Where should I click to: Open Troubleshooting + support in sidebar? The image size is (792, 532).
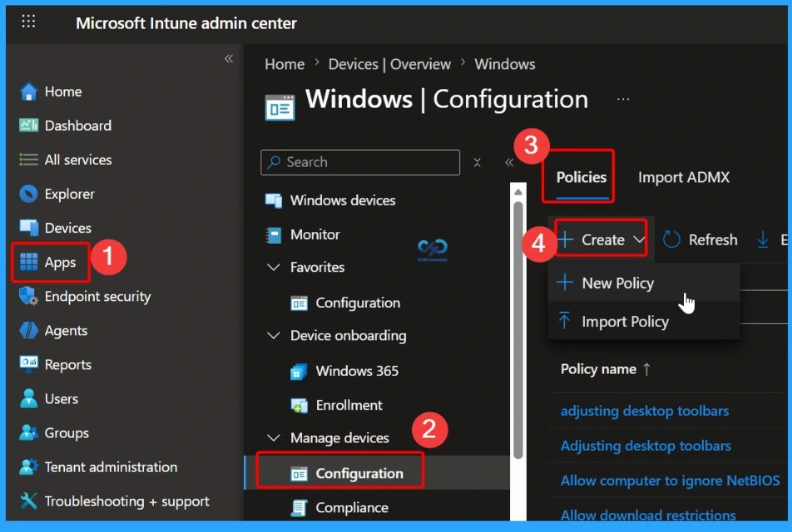click(x=126, y=501)
